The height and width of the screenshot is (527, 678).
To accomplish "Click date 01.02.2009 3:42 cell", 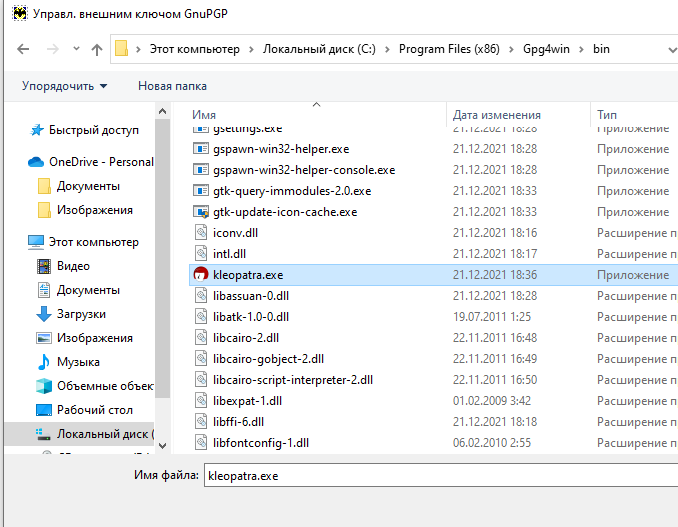I will (x=492, y=401).
